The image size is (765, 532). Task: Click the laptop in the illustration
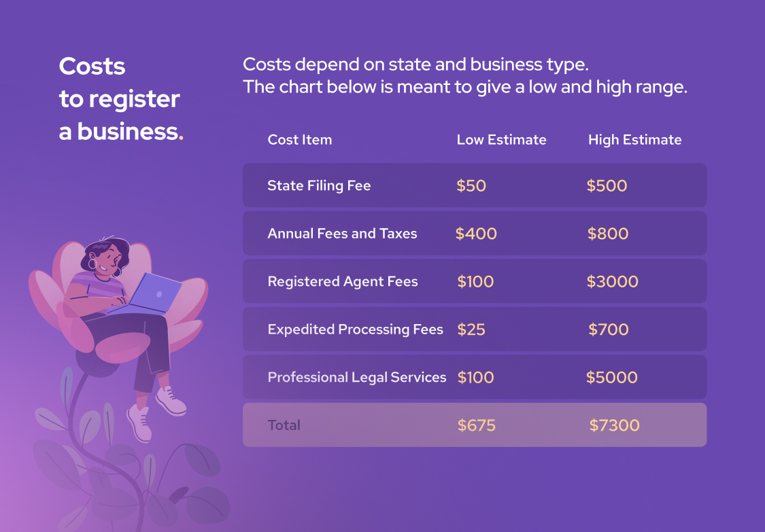156,293
